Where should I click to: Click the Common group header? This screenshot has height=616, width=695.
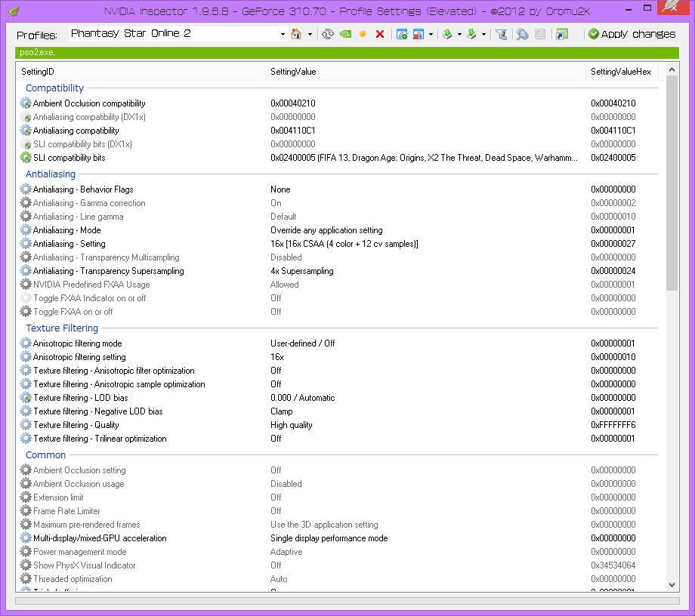(x=45, y=454)
